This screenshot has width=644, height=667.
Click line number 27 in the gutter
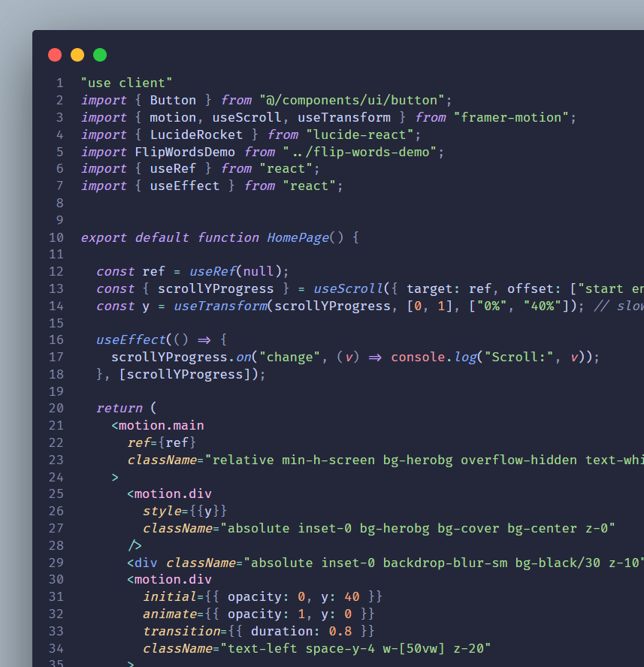(56, 528)
